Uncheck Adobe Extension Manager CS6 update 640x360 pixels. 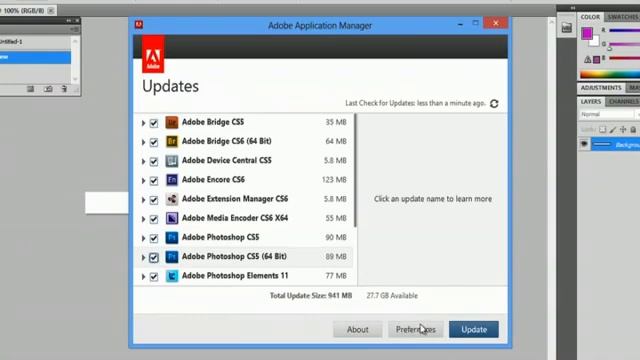coord(153,200)
